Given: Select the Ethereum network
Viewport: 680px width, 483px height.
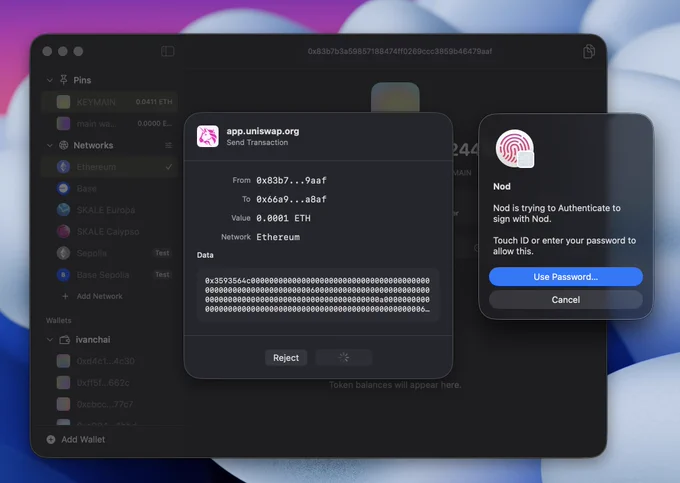Looking at the screenshot, I should tap(110, 167).
